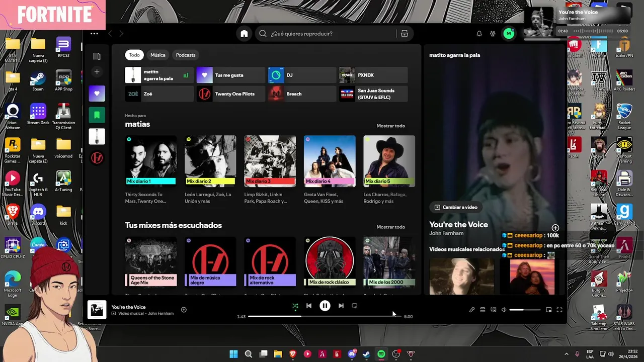This screenshot has height=362, width=644.
Task: Click Cambiar a video button
Action: [456, 207]
